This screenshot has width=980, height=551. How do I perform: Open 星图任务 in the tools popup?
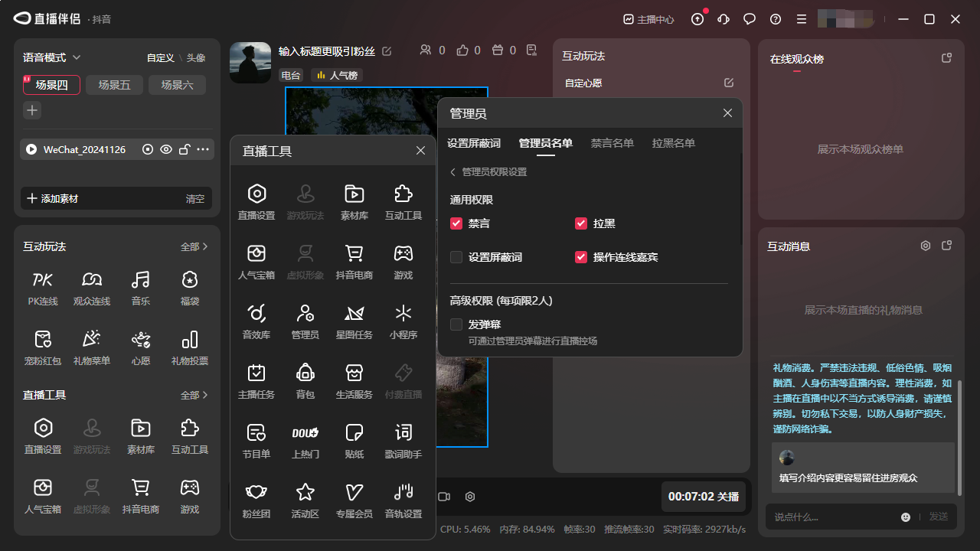(x=354, y=321)
